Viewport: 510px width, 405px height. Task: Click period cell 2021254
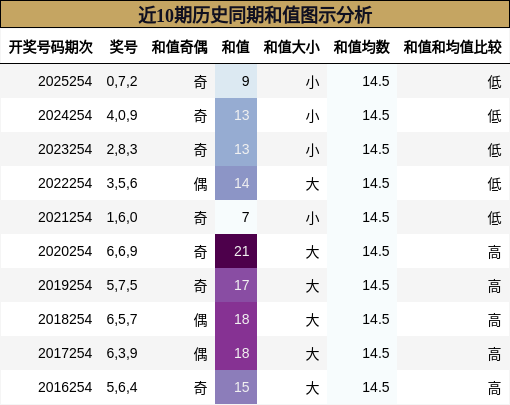[x=65, y=217]
